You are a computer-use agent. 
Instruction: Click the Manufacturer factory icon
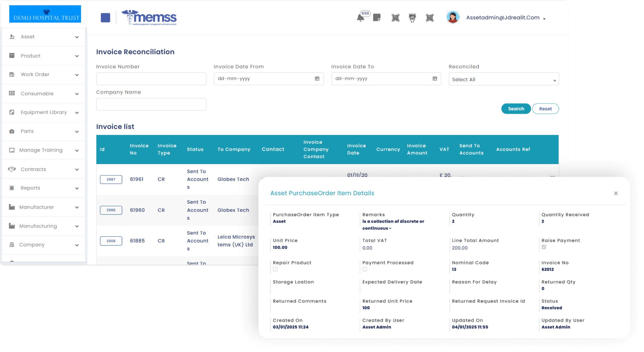12,207
